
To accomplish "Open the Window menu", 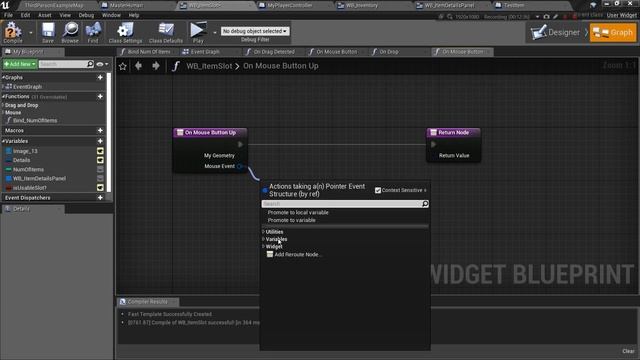I will click(111, 15).
